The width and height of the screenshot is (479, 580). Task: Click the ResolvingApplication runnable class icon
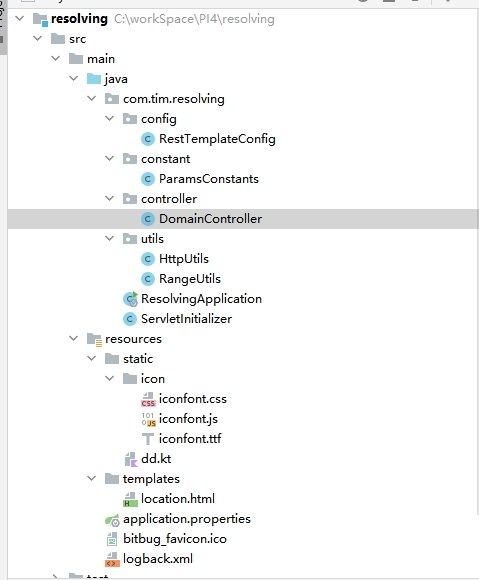pyautogui.click(x=130, y=299)
